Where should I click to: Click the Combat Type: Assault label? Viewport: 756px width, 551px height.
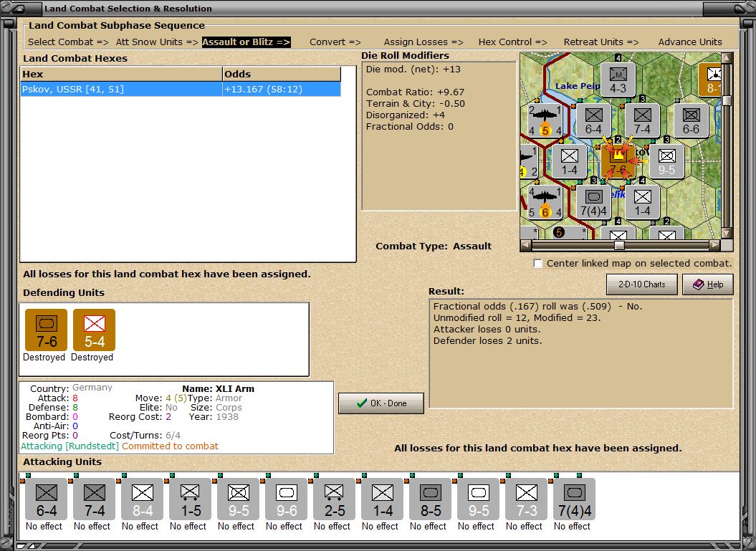434,246
